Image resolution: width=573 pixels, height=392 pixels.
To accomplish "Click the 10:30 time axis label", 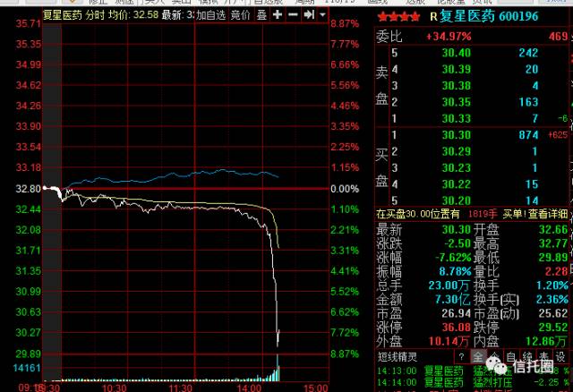I will 115,388.
